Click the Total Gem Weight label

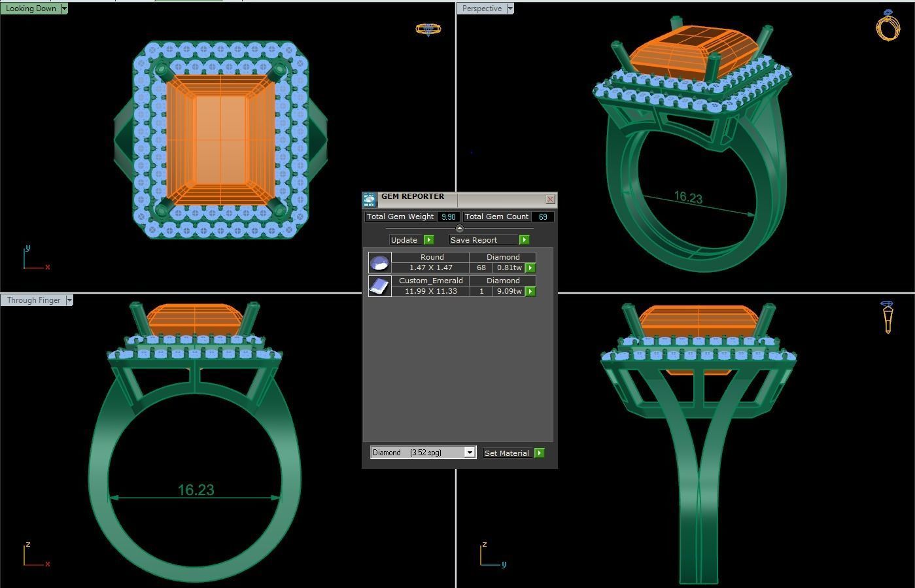click(400, 216)
